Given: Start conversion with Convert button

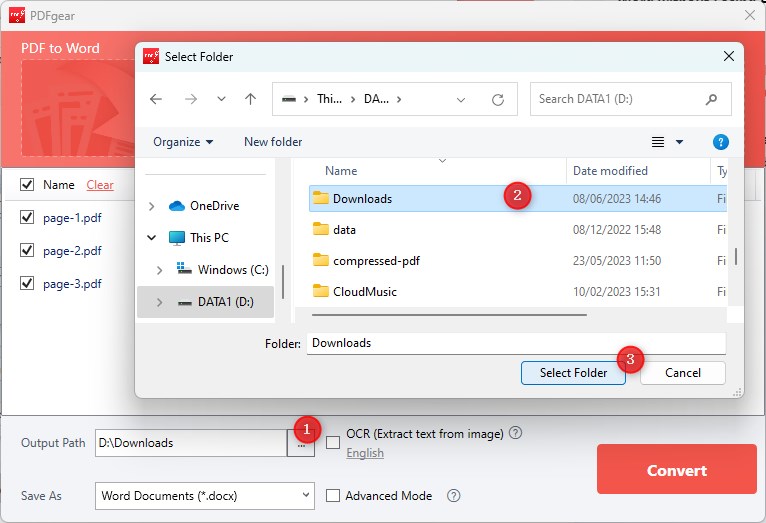Looking at the screenshot, I should [x=677, y=470].
